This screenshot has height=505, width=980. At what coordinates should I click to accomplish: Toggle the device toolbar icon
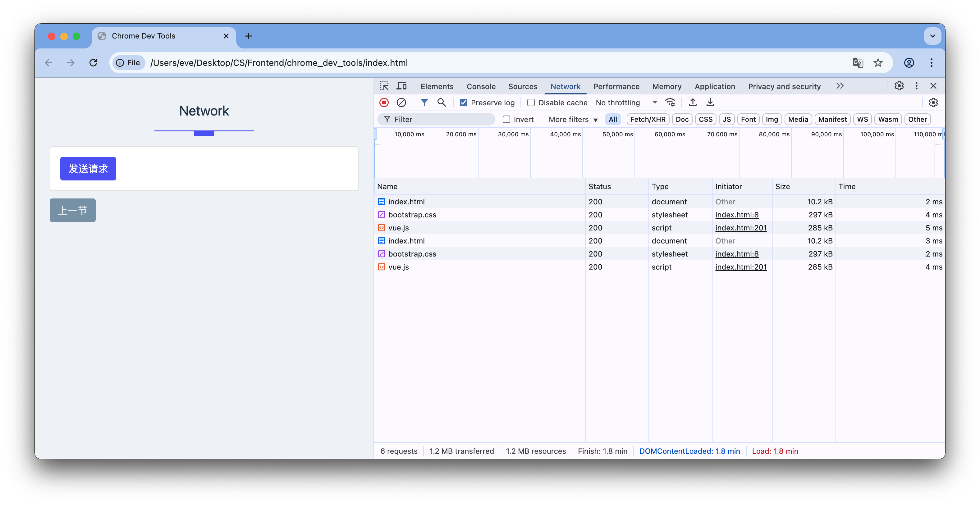coord(401,86)
